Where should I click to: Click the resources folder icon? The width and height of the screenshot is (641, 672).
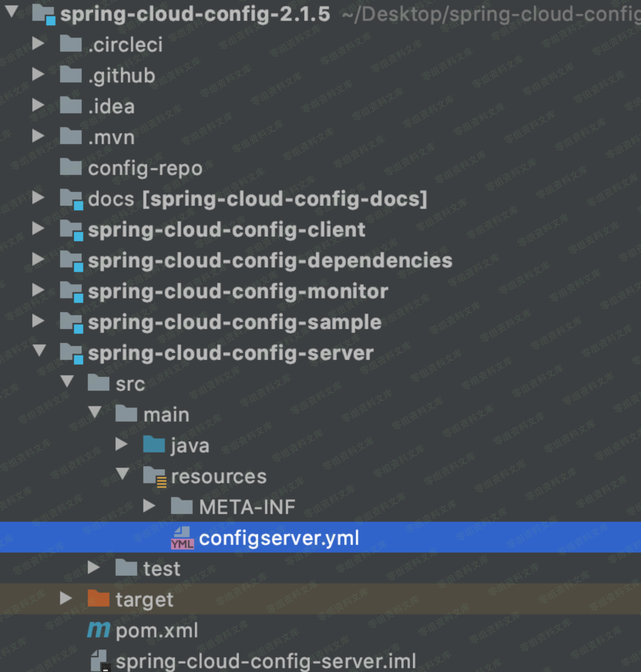pos(154,476)
